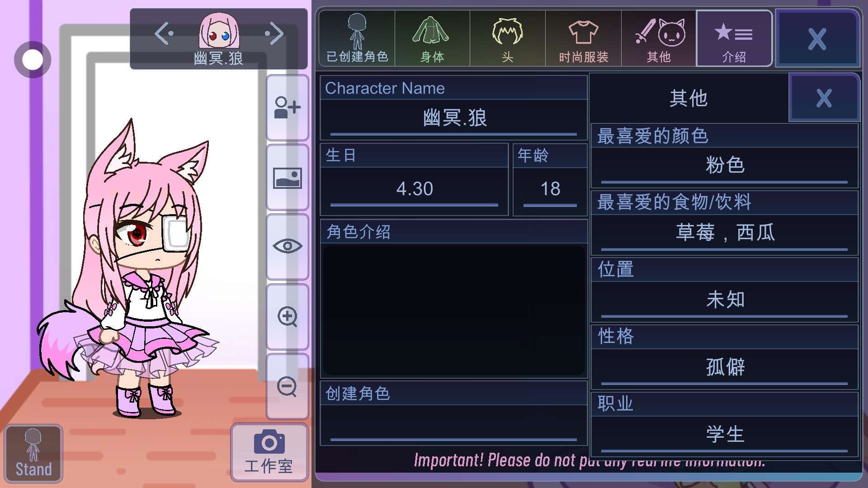Click the zoom in magnifier icon
The image size is (868, 488).
(x=288, y=317)
